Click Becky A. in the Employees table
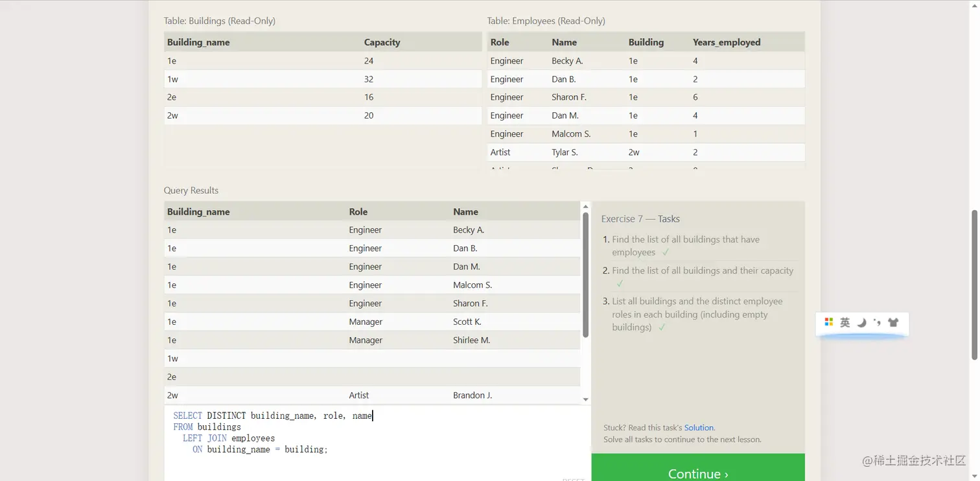Screen dimensions: 980x481 pos(567,61)
